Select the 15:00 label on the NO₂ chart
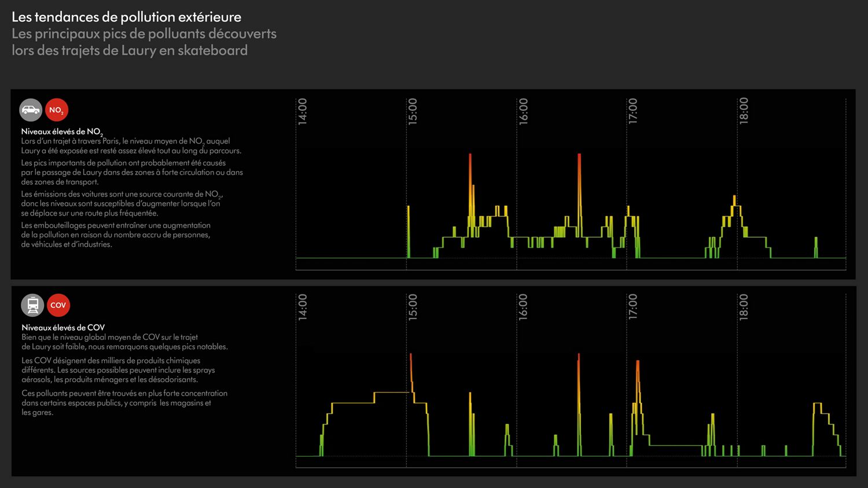Image resolution: width=868 pixels, height=488 pixels. tap(413, 111)
